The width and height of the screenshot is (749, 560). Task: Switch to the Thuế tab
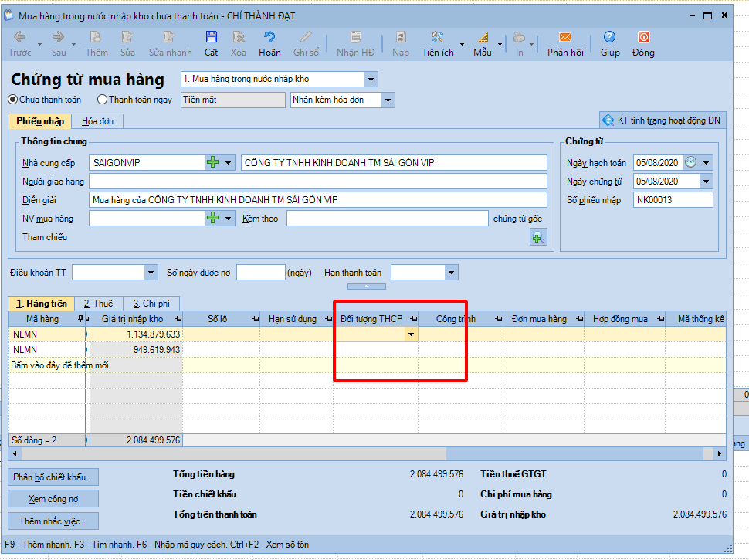point(98,304)
